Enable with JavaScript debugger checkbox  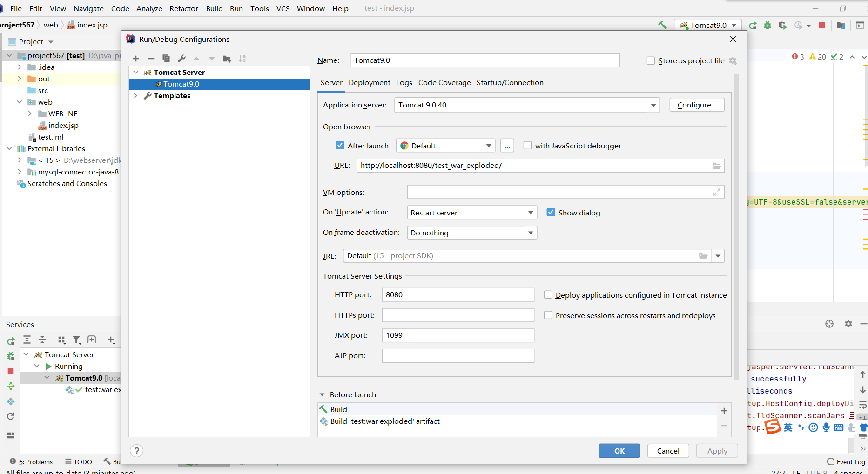pos(527,146)
